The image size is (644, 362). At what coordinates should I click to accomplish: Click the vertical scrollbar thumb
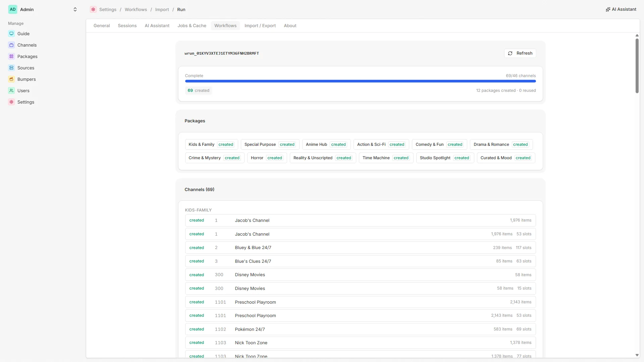point(637,66)
